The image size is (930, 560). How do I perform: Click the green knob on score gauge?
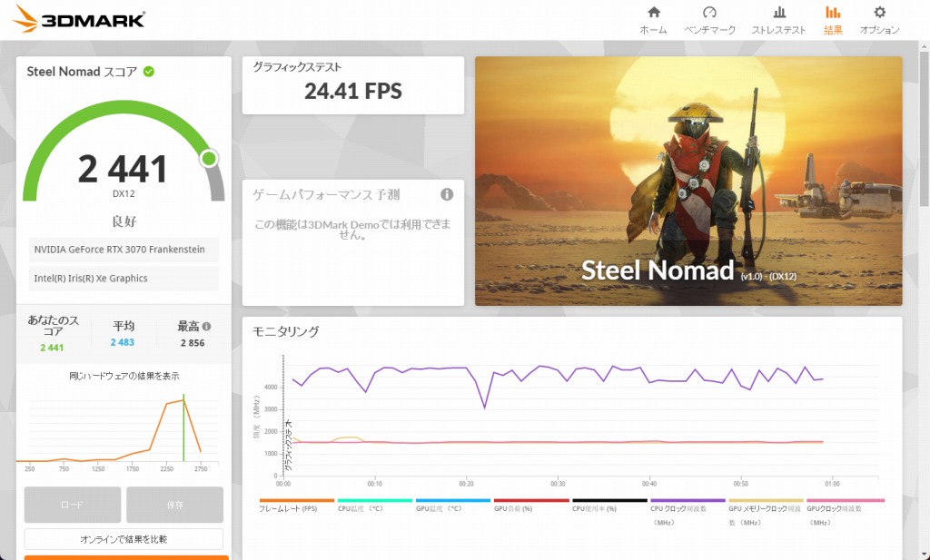point(210,159)
